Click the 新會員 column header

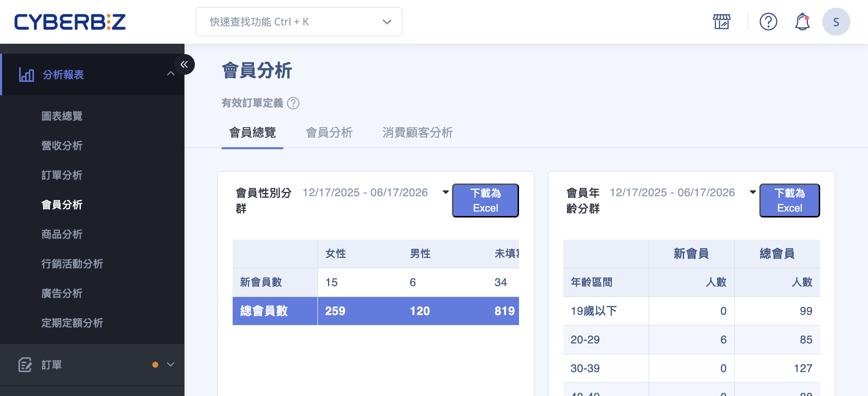(691, 253)
